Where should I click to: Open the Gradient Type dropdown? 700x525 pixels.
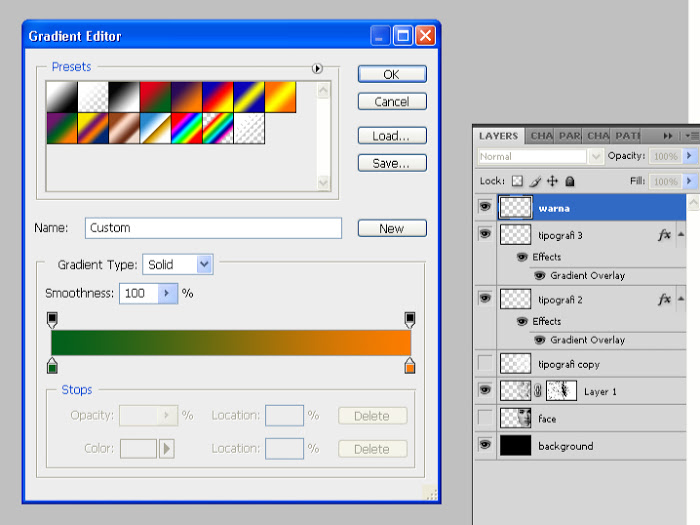click(x=178, y=264)
